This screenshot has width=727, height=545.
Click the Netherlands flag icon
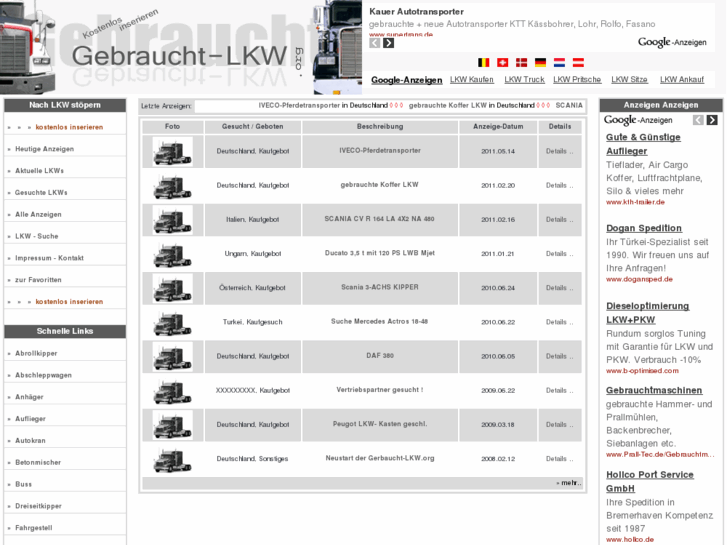point(559,62)
